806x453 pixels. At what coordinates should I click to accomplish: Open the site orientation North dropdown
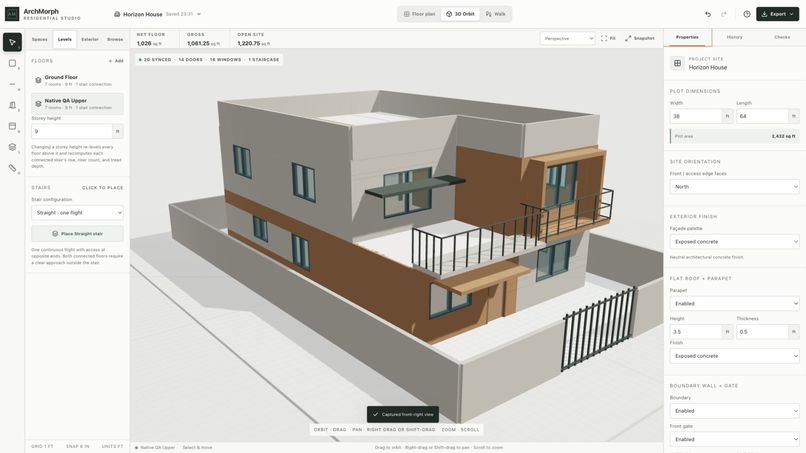[735, 187]
